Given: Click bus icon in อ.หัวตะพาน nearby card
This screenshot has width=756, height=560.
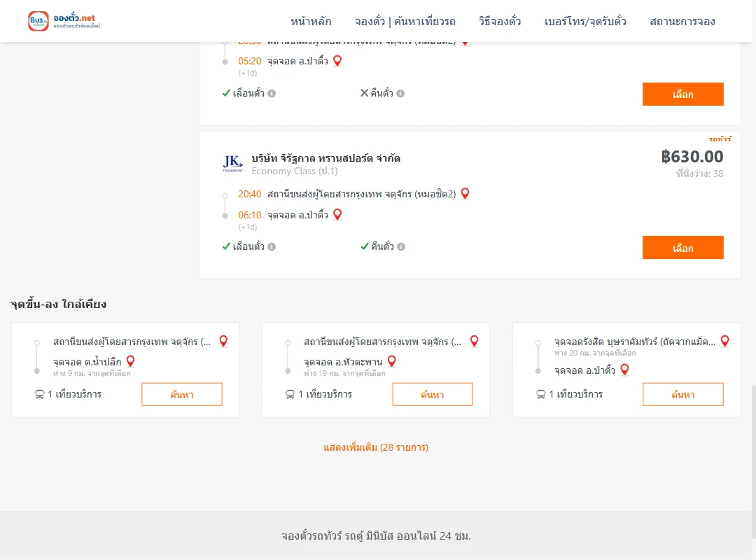Looking at the screenshot, I should [x=290, y=395].
